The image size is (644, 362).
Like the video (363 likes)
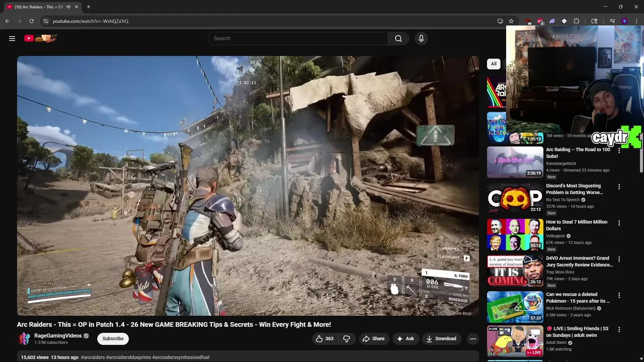pyautogui.click(x=325, y=339)
